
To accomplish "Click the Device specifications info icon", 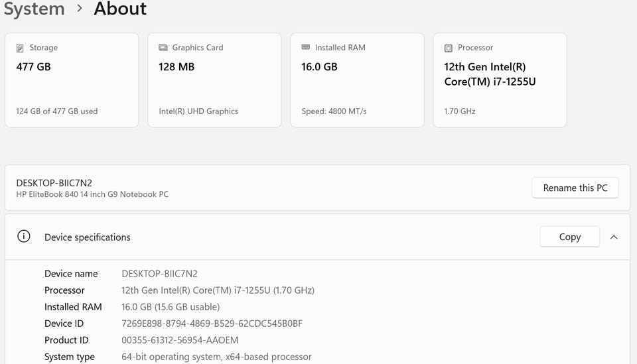I will [24, 237].
